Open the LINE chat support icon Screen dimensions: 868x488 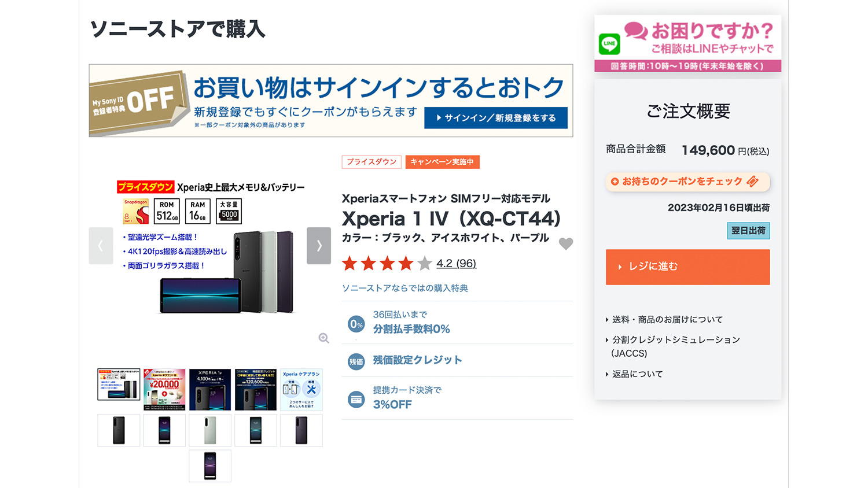(x=609, y=44)
